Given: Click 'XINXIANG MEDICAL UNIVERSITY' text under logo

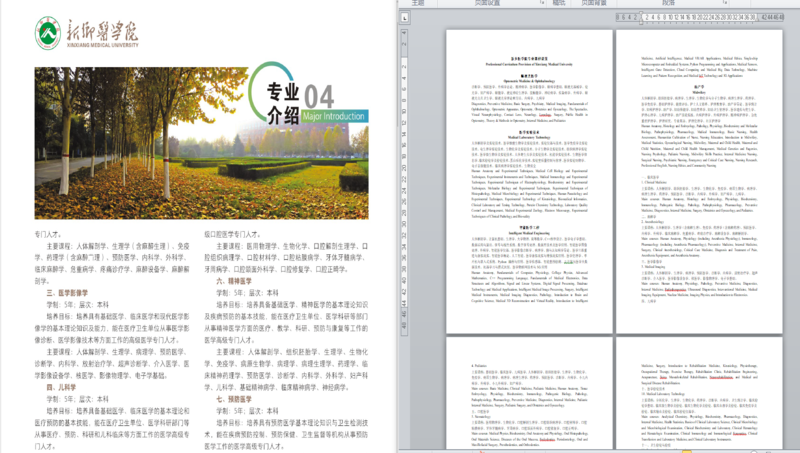Looking at the screenshot, I should tap(103, 45).
